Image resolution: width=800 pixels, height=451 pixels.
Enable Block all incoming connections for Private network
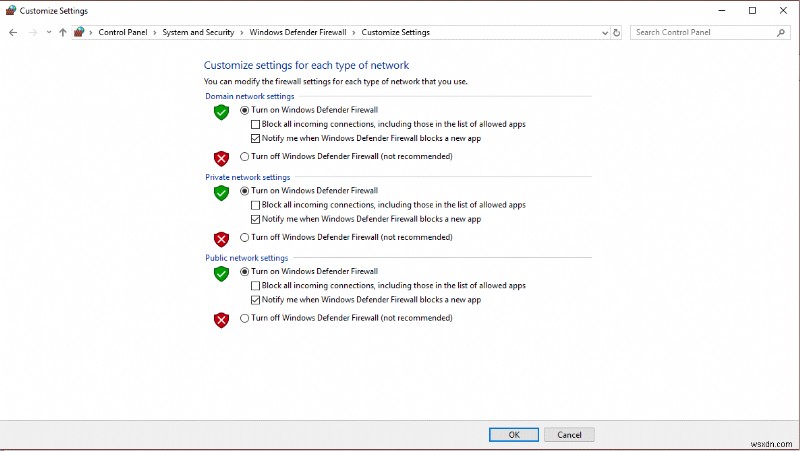tap(255, 205)
